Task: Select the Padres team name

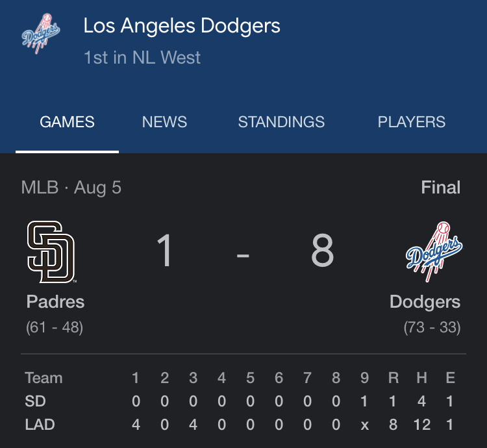Action: [55, 302]
